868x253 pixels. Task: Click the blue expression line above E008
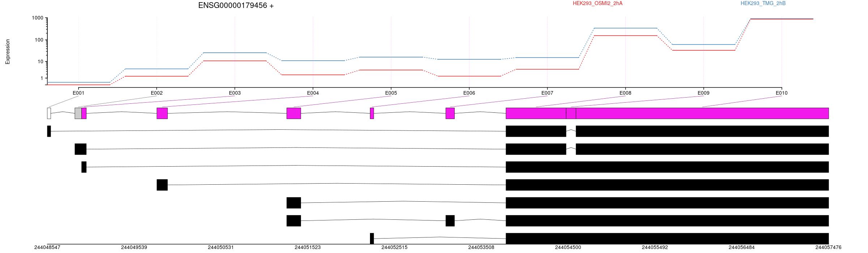pos(625,28)
